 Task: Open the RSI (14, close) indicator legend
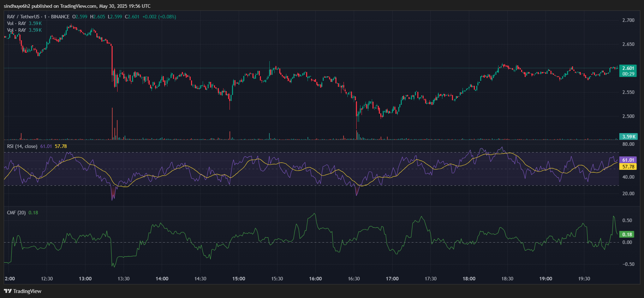tap(22, 146)
